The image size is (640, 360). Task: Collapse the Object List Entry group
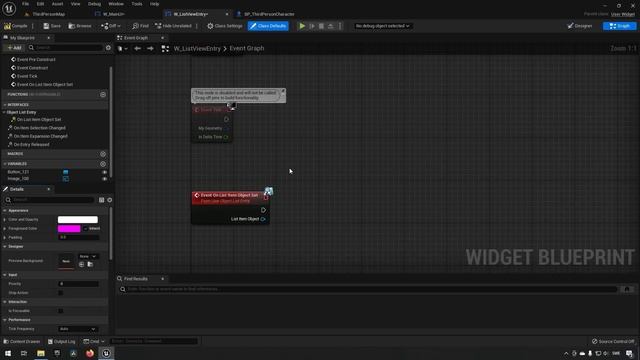pyautogui.click(x=4, y=112)
